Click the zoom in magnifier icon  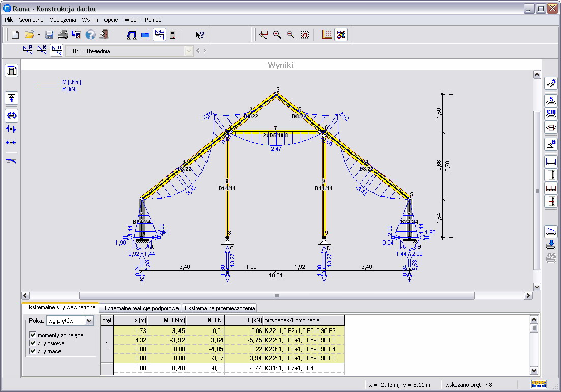point(277,35)
